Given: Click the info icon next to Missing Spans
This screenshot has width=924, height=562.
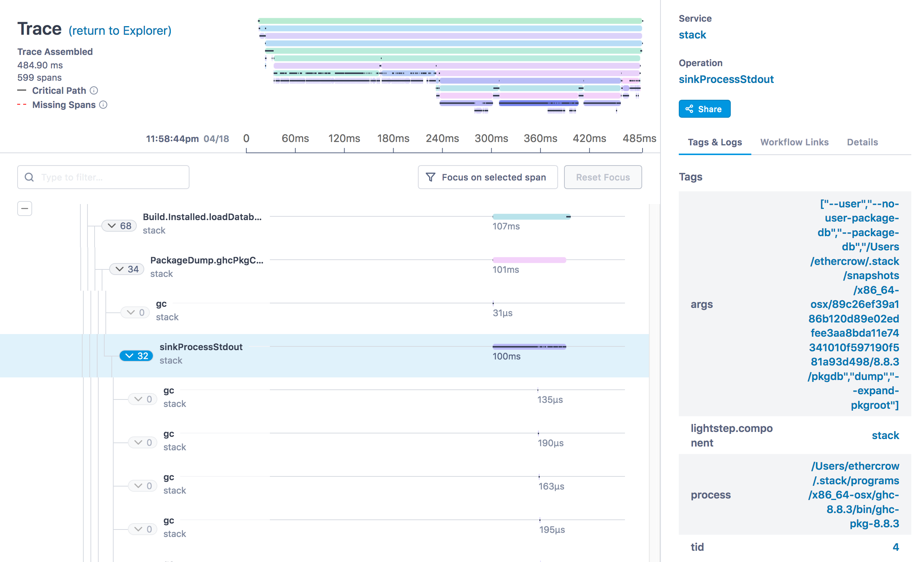Looking at the screenshot, I should pyautogui.click(x=104, y=105).
